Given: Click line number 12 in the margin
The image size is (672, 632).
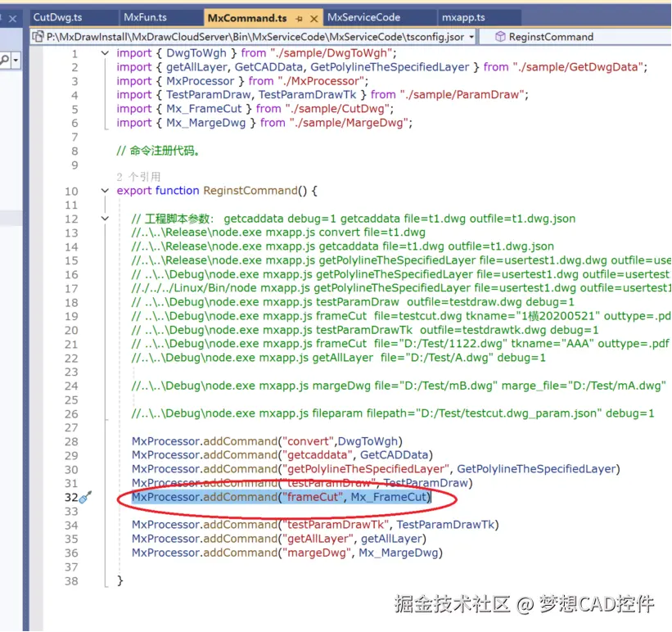Looking at the screenshot, I should pyautogui.click(x=74, y=219).
